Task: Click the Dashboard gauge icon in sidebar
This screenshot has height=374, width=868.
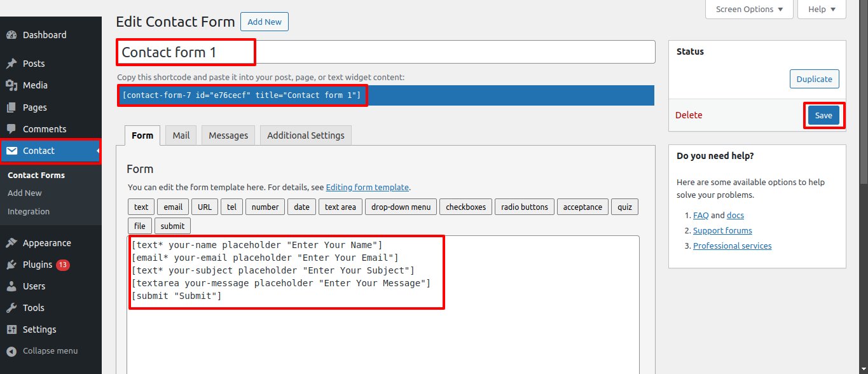Action: (x=11, y=35)
